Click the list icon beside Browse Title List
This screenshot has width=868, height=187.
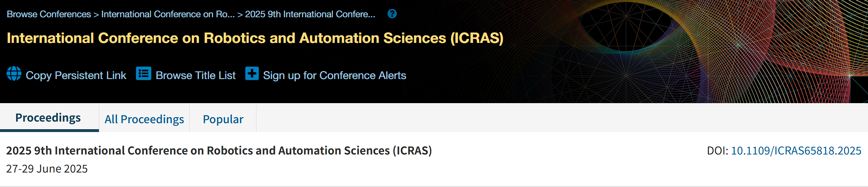[144, 74]
